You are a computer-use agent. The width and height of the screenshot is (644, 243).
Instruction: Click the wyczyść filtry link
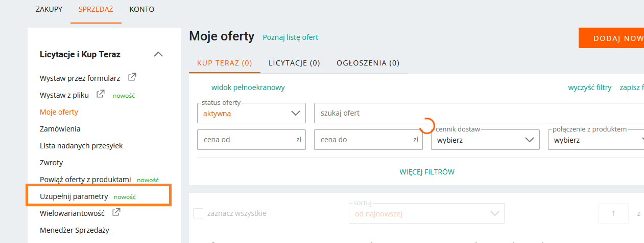(589, 87)
